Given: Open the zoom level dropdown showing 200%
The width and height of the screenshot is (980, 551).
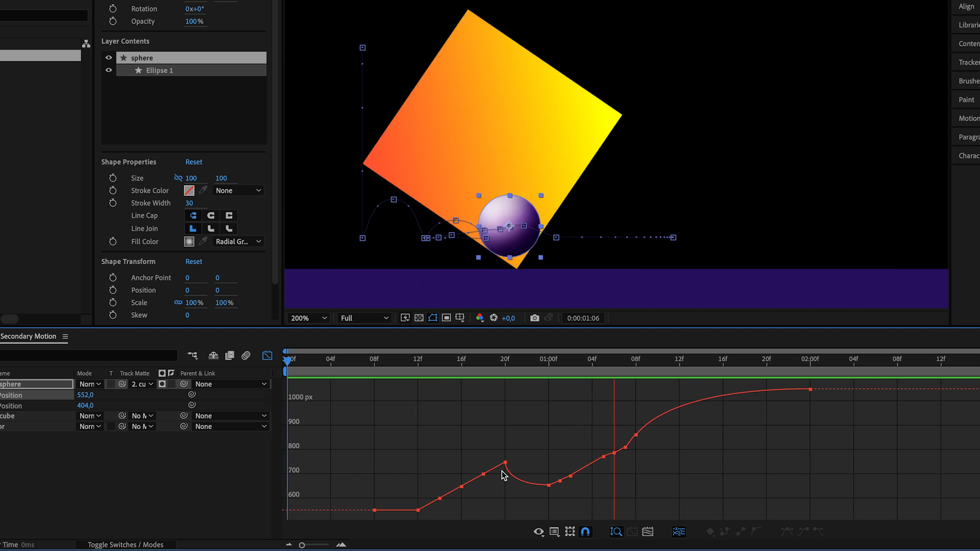Looking at the screenshot, I should click(308, 317).
